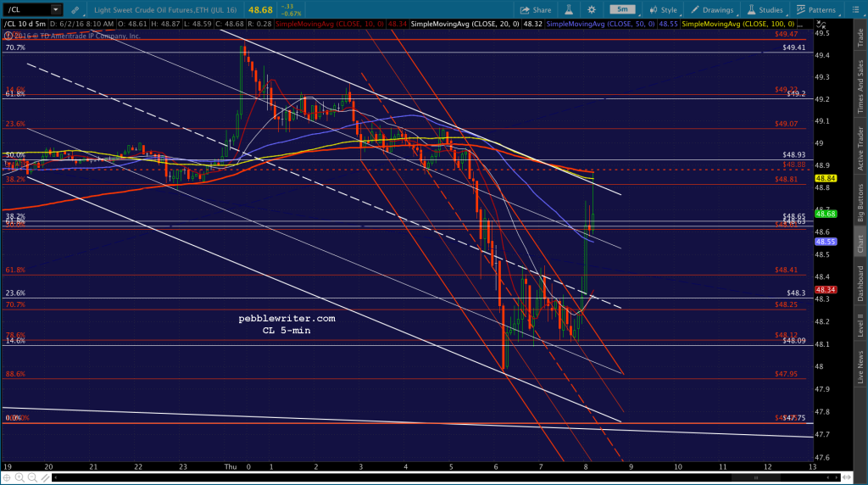
Task: Click the zoom out magnifier icon
Action: [32, 477]
